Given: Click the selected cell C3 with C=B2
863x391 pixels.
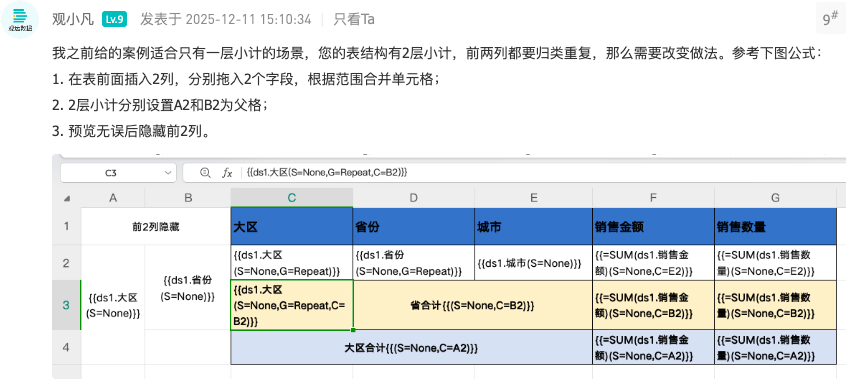Looking at the screenshot, I should click(292, 305).
